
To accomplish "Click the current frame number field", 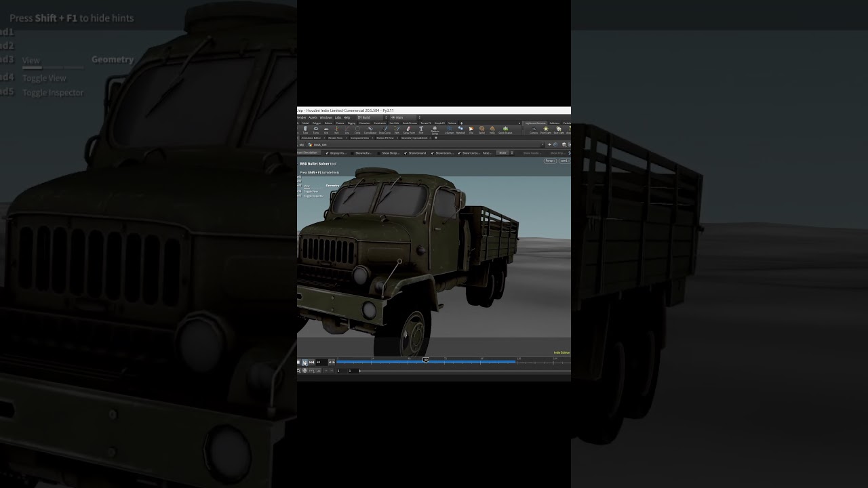I will [321, 362].
